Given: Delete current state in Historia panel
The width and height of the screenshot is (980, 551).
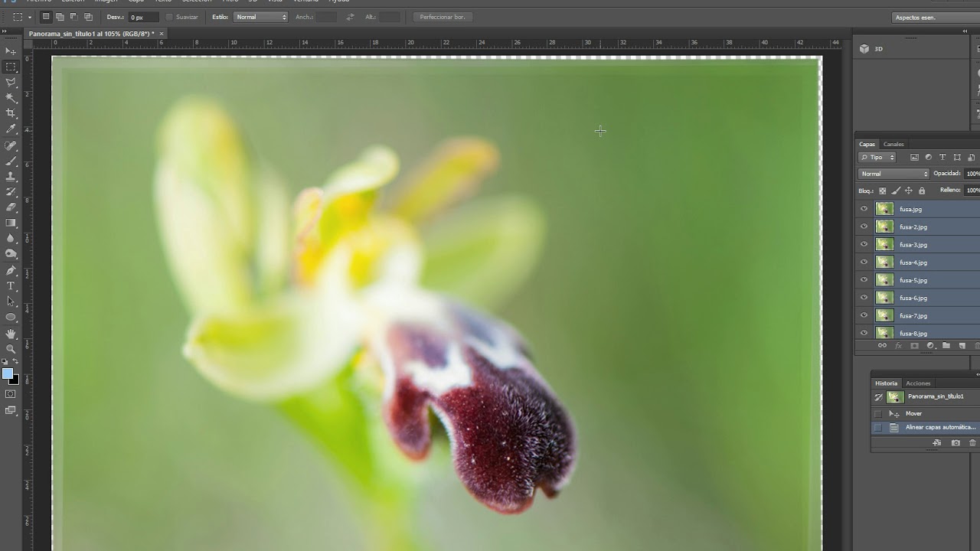Looking at the screenshot, I should [x=972, y=442].
